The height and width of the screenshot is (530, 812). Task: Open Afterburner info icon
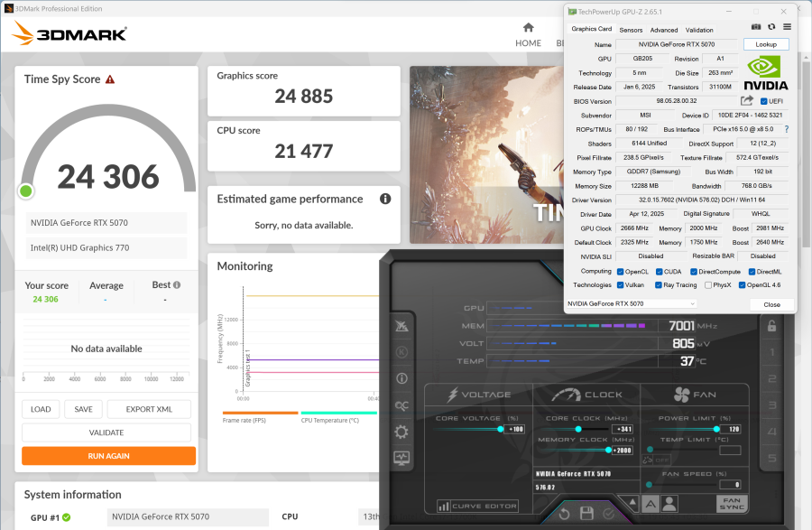401,378
